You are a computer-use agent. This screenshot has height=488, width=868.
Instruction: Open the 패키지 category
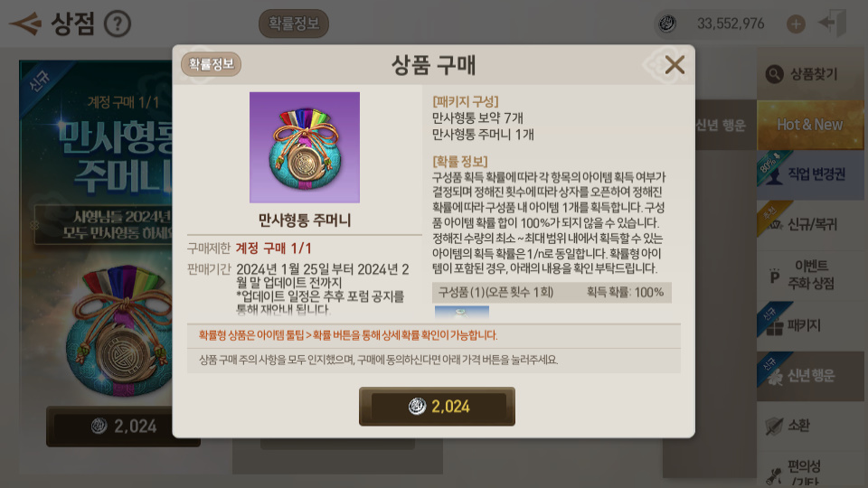(810, 325)
